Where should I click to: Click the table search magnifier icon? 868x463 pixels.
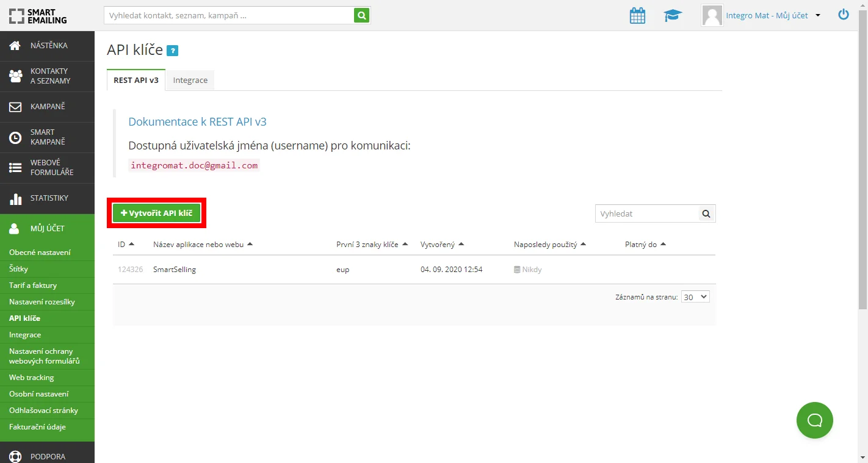(706, 214)
